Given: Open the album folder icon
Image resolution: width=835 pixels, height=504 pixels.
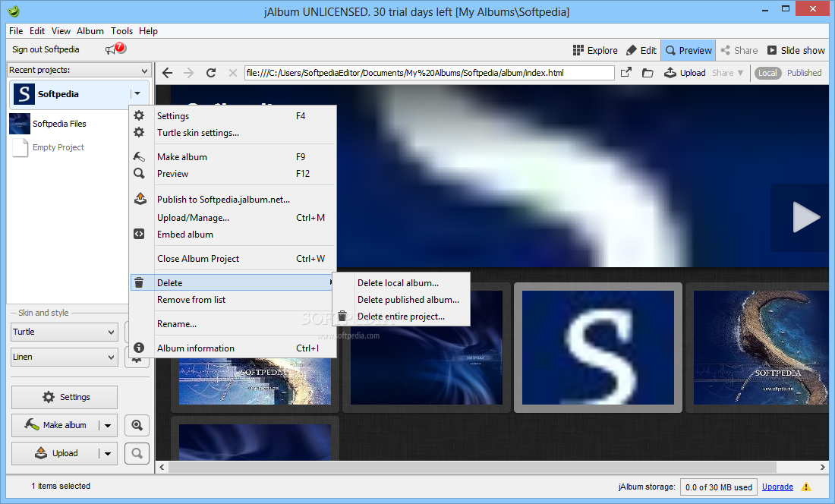Looking at the screenshot, I should [648, 73].
